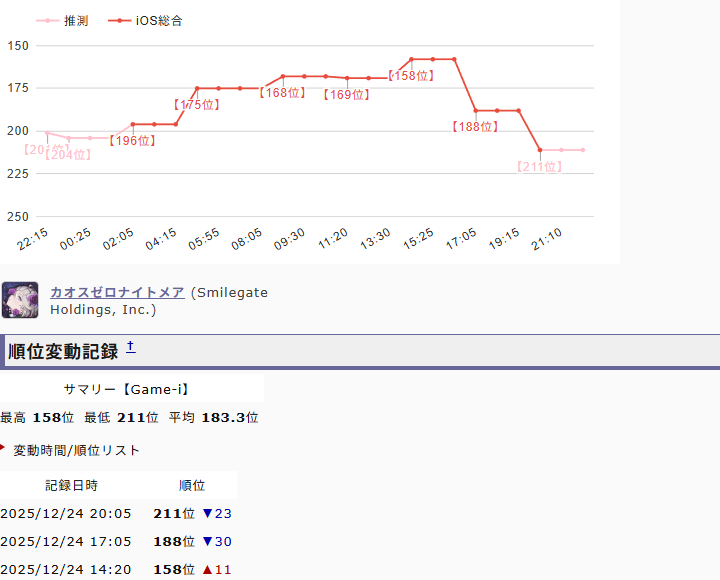Click the 最高 158位 summary value
The image size is (720, 580).
click(x=37, y=417)
